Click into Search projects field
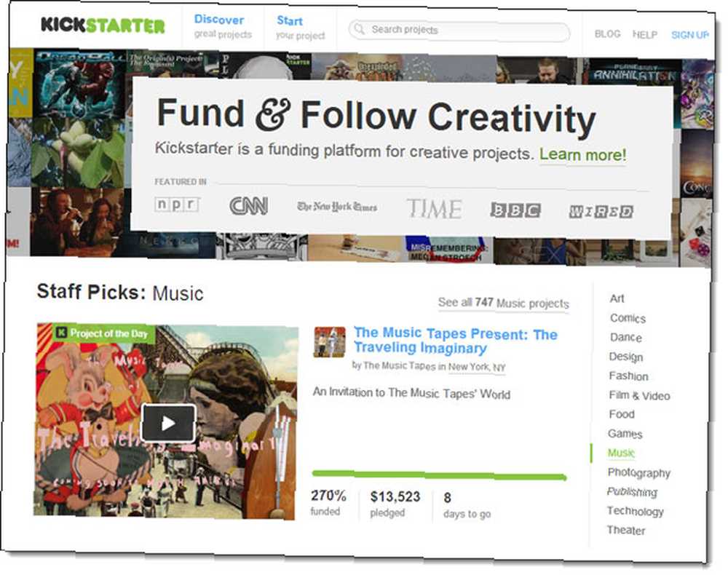Image resolution: width=728 pixels, height=575 pixels. coord(459,31)
